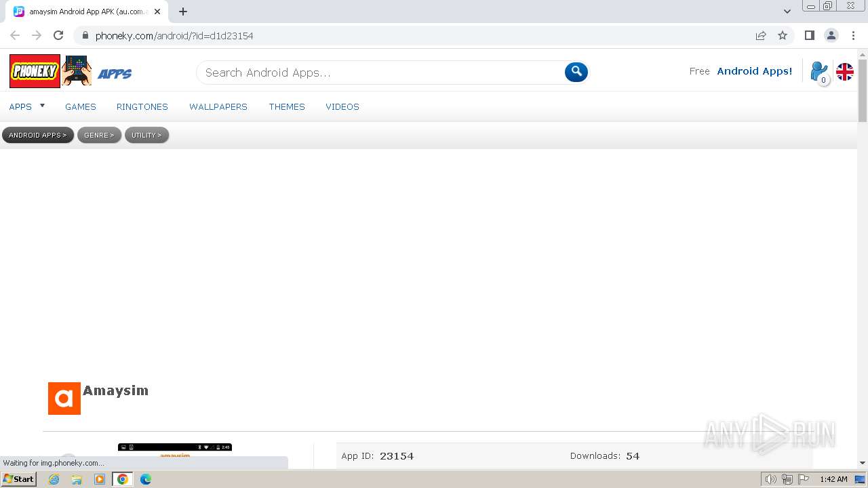Screen dimensions: 868x488
Task: Expand the APPS menu arrow
Action: tap(42, 106)
